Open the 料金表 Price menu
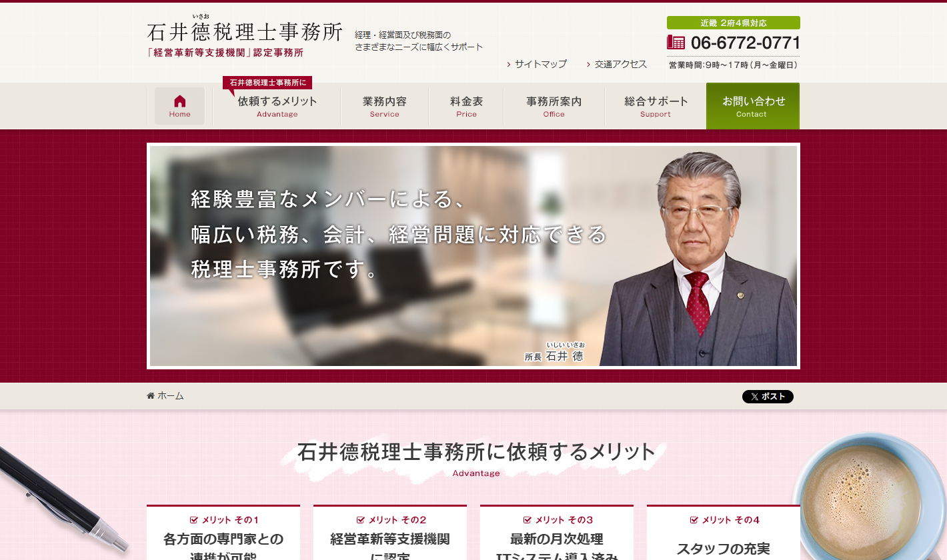 point(466,106)
